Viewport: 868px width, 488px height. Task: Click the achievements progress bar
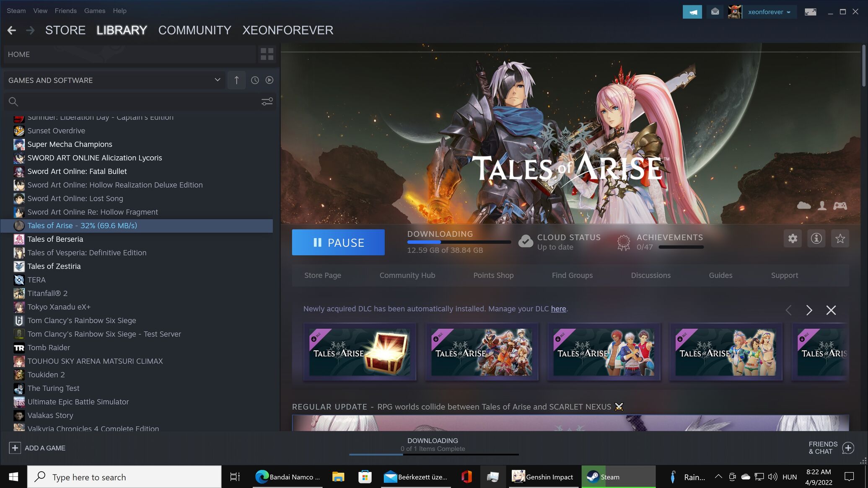pyautogui.click(x=681, y=247)
